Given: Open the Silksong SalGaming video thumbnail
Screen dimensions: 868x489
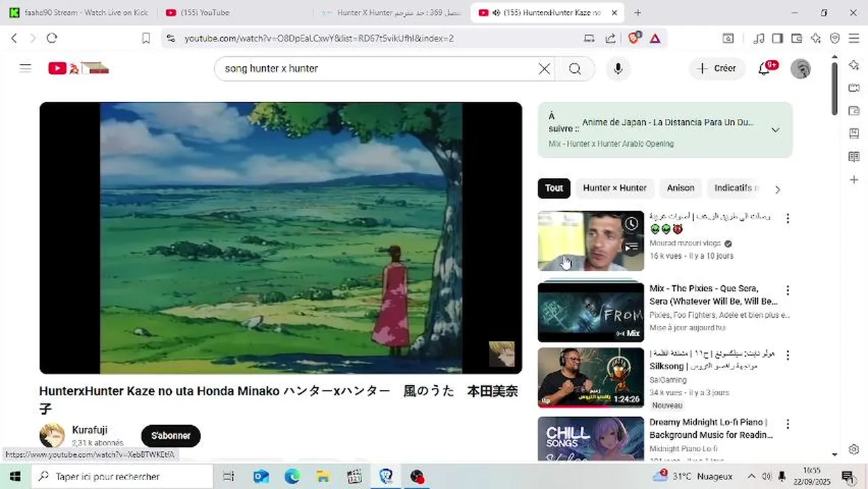Looking at the screenshot, I should tap(591, 377).
